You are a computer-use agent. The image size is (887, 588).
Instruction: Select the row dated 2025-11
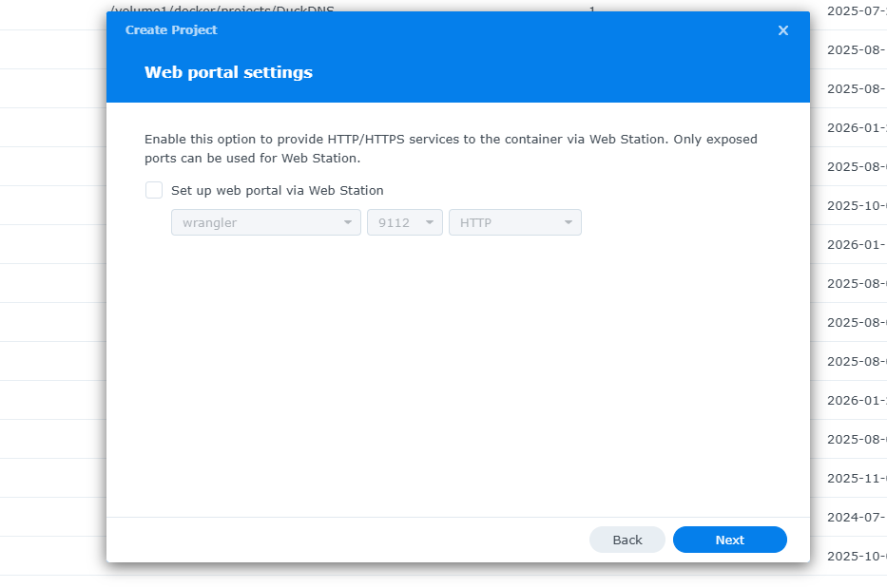(856, 478)
